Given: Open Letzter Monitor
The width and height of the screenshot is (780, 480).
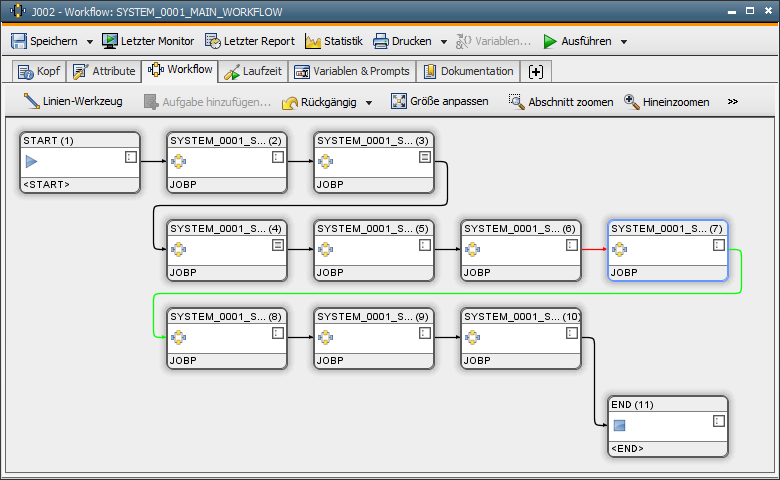Looking at the screenshot, I should (x=148, y=41).
